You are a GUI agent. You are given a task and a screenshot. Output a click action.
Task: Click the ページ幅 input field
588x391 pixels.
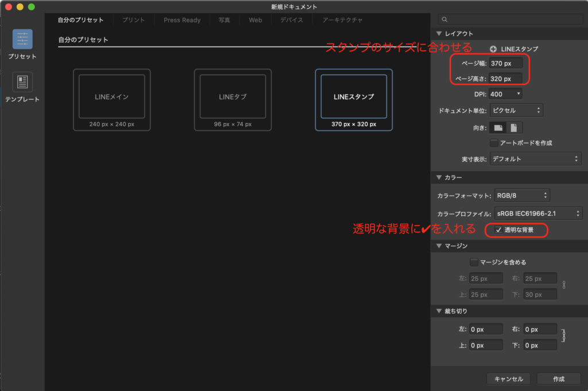505,63
